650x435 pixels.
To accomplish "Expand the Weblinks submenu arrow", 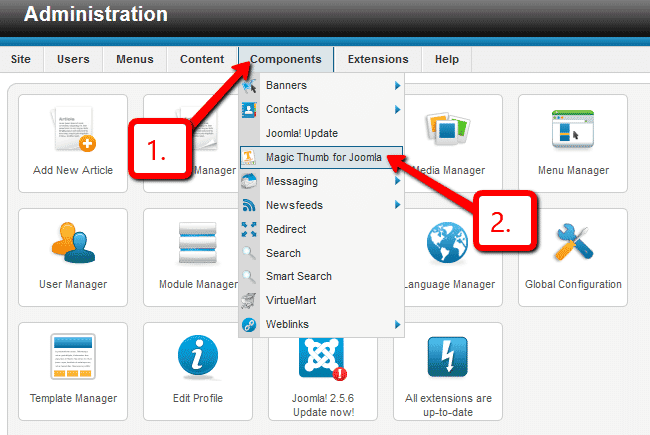I will (397, 324).
